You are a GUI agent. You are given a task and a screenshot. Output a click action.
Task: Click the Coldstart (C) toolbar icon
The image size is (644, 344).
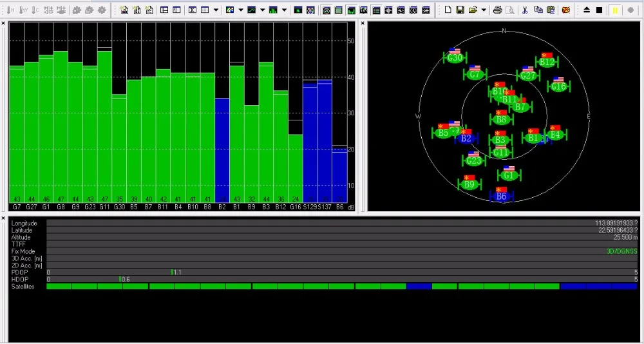point(35,10)
